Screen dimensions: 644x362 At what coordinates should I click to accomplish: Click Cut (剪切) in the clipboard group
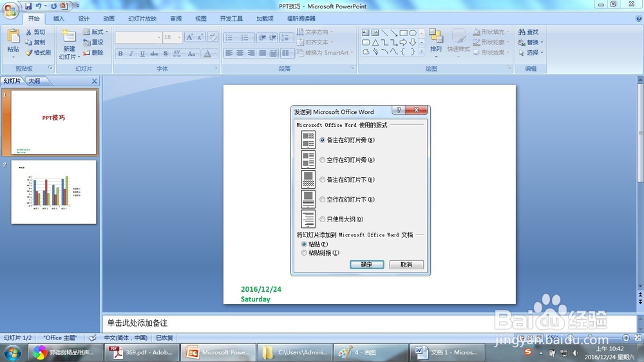pos(35,32)
